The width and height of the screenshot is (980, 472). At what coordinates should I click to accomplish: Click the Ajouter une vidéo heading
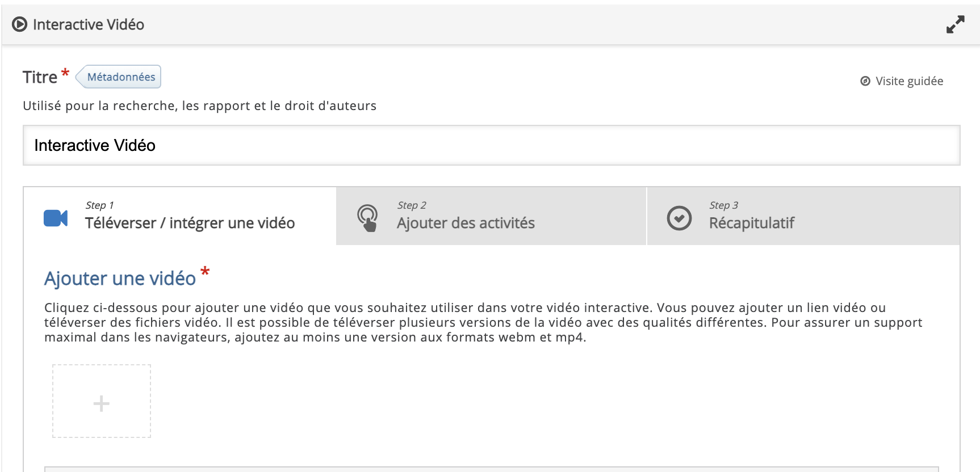click(x=120, y=279)
